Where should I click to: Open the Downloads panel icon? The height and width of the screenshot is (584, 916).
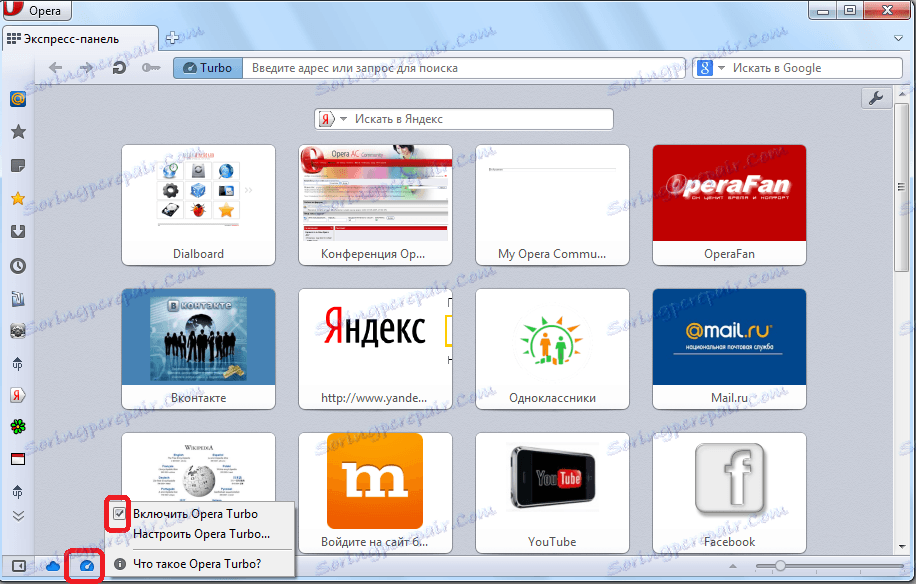click(18, 232)
